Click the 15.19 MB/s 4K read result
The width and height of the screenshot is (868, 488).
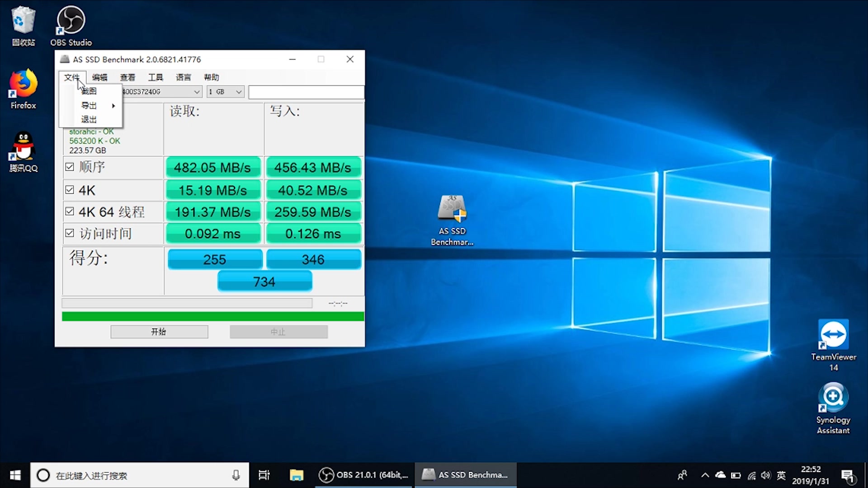[x=213, y=190]
